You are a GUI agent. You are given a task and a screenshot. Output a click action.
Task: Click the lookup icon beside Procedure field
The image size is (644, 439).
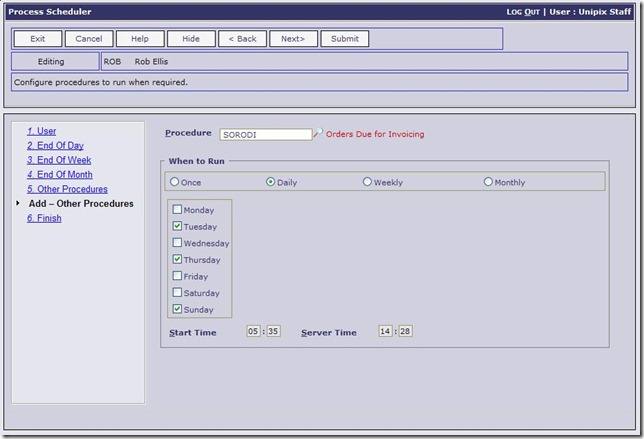[x=319, y=133]
